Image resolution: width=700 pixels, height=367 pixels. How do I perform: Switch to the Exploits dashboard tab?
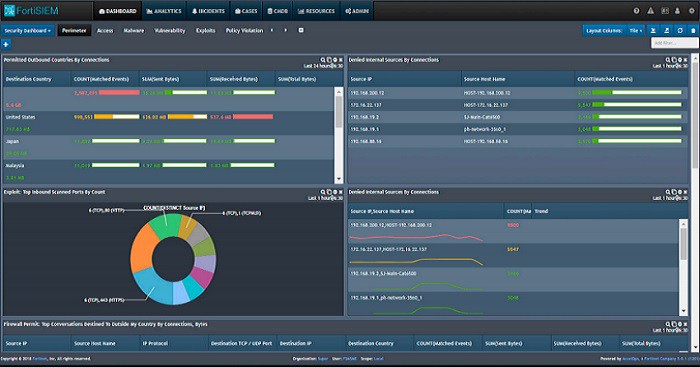pos(205,30)
